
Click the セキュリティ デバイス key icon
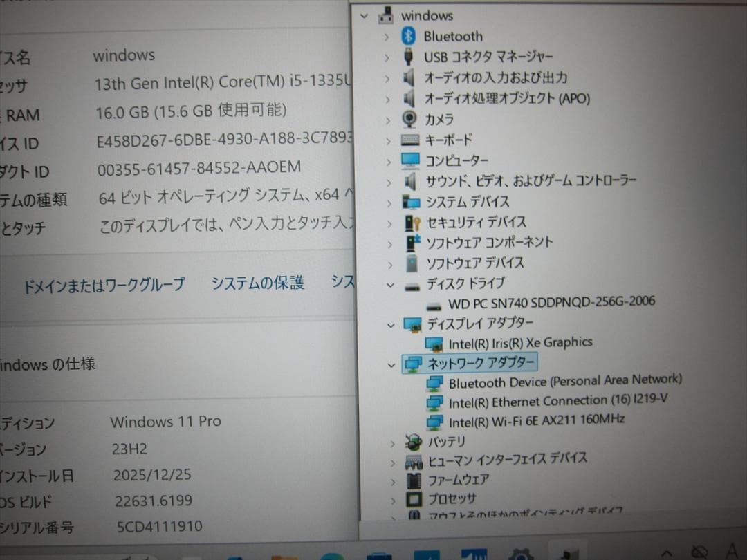pos(412,223)
